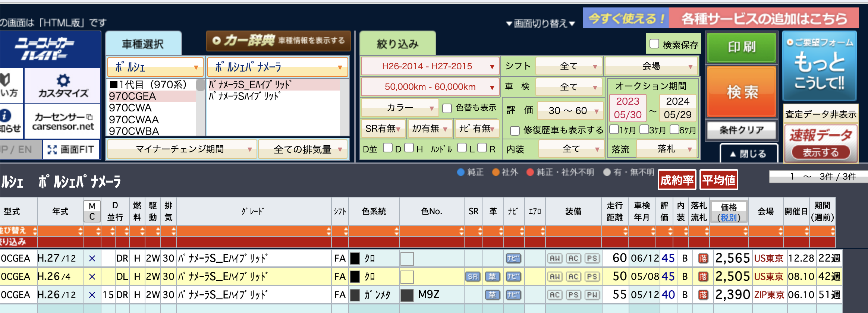
Task: Click the green 印刷 button
Action: [x=742, y=47]
